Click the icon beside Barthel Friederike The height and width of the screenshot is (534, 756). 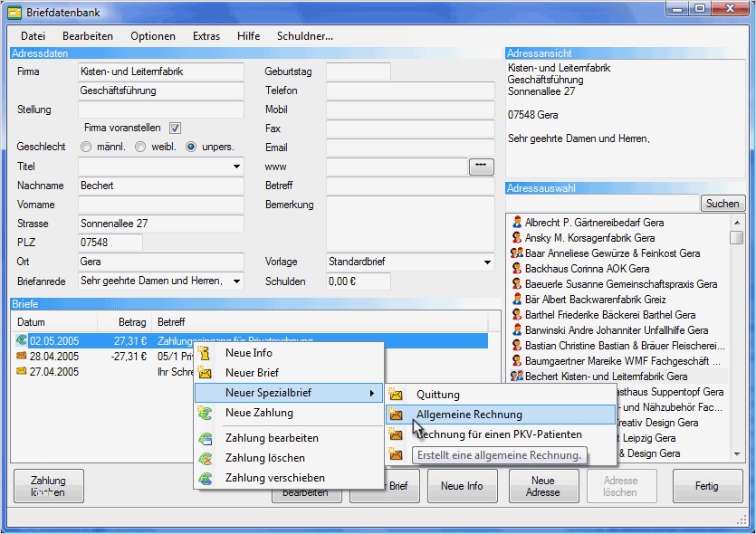coord(517,315)
